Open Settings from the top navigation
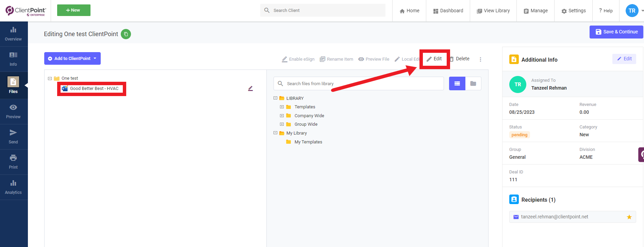 [574, 11]
